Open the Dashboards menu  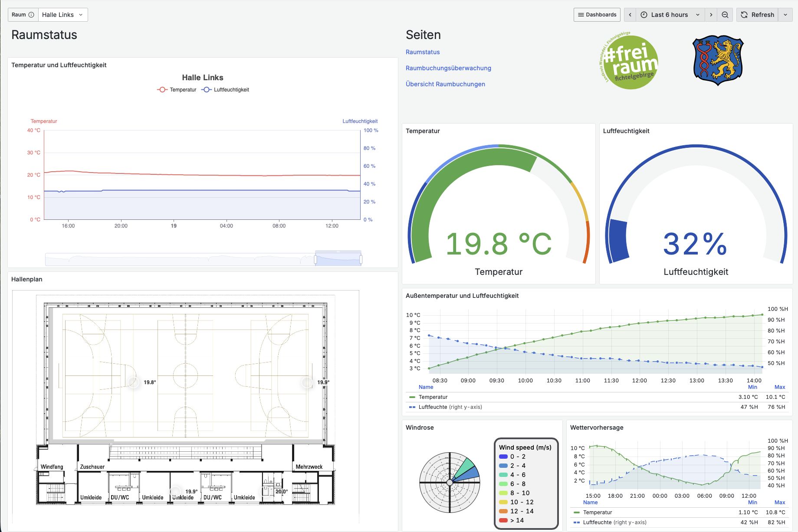pyautogui.click(x=597, y=15)
